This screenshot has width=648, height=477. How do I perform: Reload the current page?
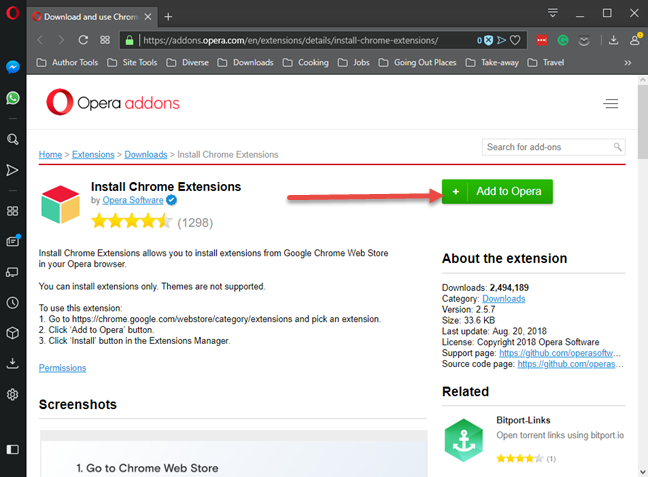click(x=80, y=40)
